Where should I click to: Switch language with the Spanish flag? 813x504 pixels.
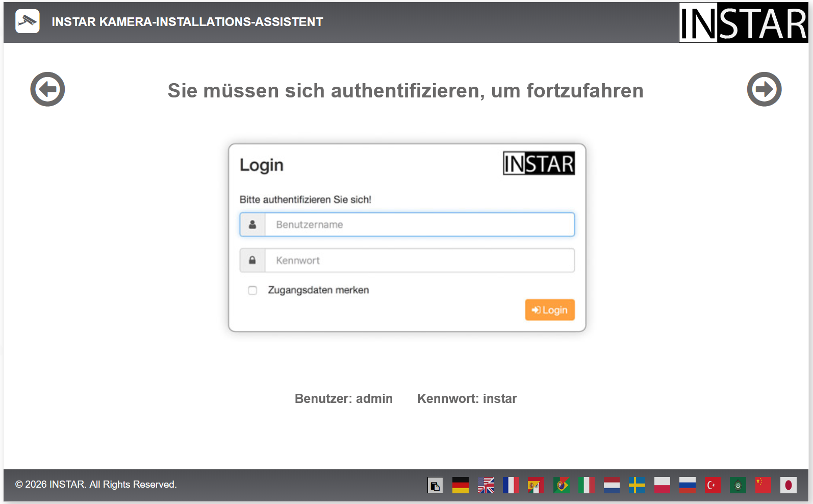click(536, 485)
